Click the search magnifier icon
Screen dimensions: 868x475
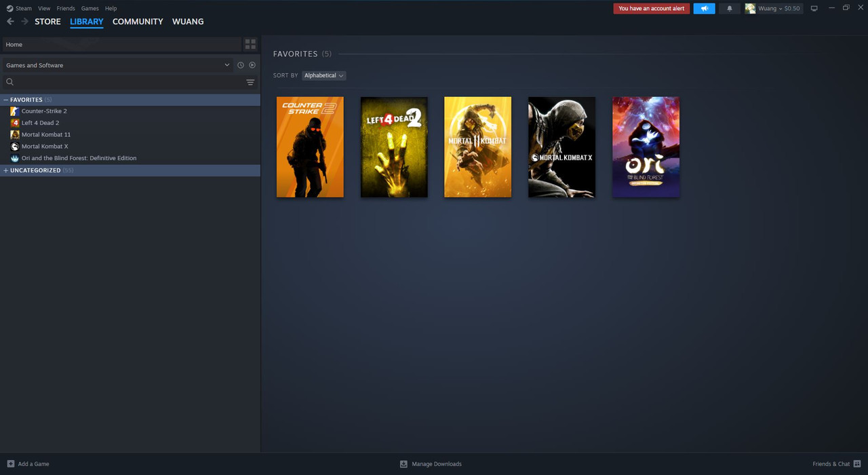tap(9, 82)
